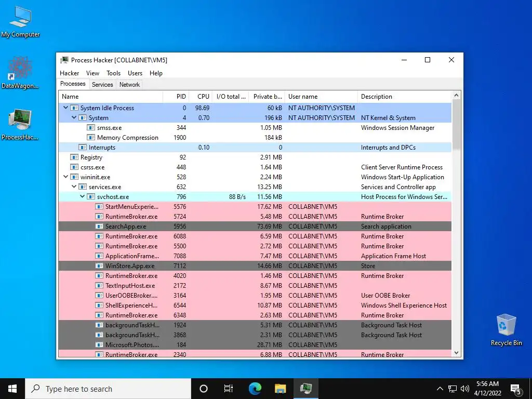
Task: Select the ApplicationFrame... process row
Action: [x=255, y=256]
